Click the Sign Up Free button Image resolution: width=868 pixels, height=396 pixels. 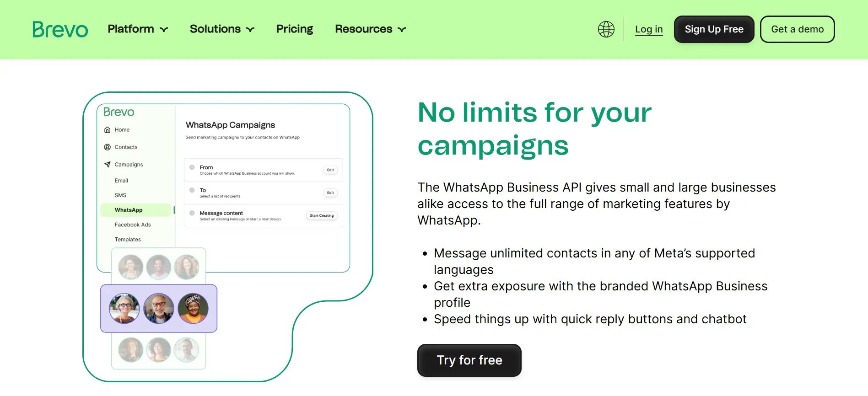coord(713,29)
